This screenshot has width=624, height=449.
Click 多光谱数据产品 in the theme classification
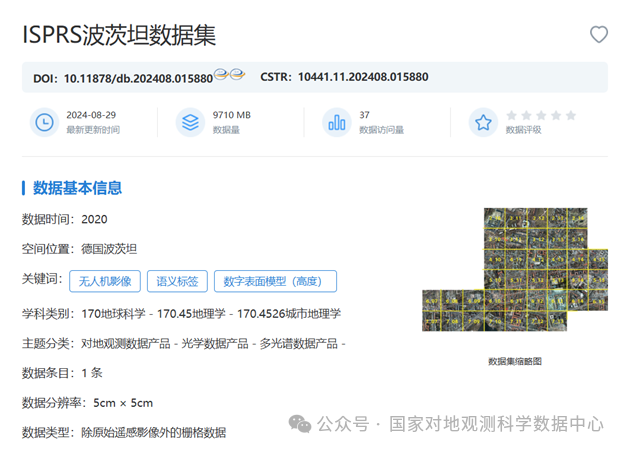coord(298,344)
